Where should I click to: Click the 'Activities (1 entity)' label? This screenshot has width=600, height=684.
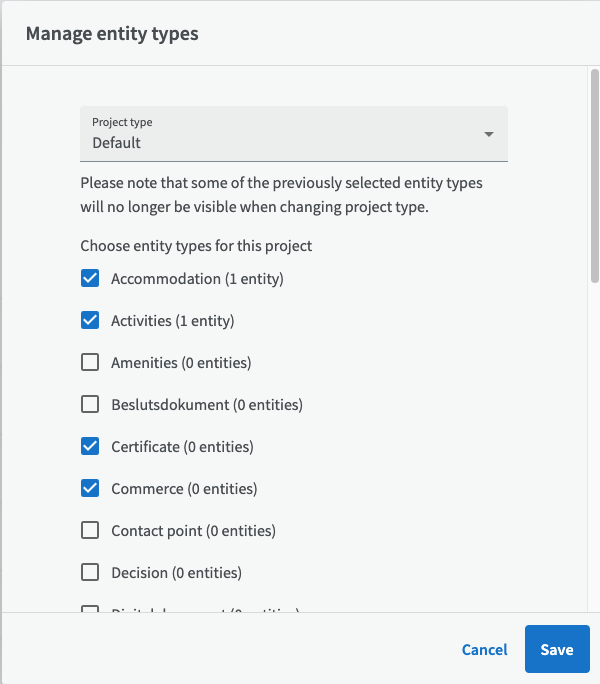coord(173,321)
